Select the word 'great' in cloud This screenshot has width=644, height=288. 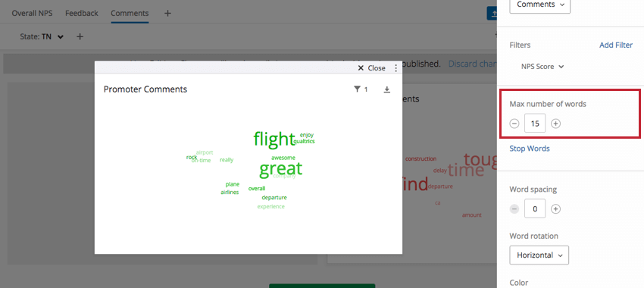(x=280, y=168)
